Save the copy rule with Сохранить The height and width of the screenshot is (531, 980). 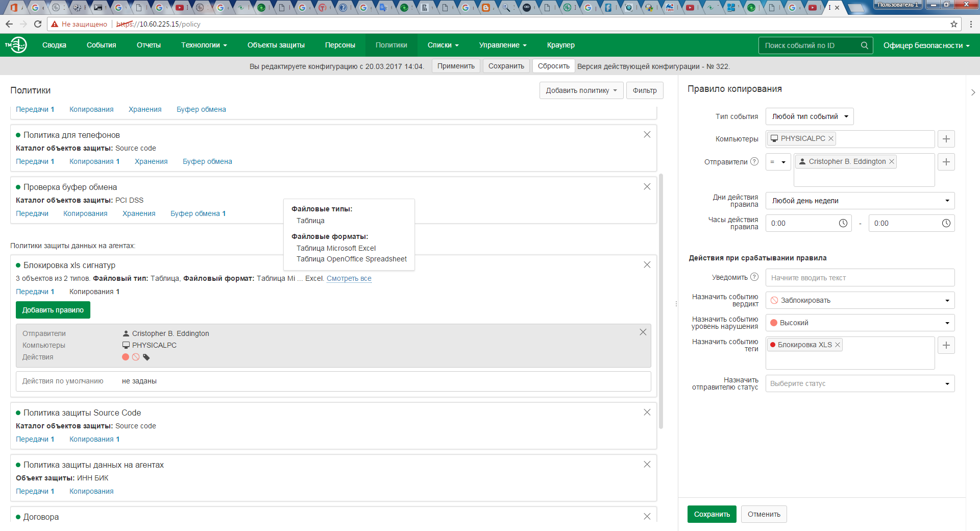click(712, 514)
